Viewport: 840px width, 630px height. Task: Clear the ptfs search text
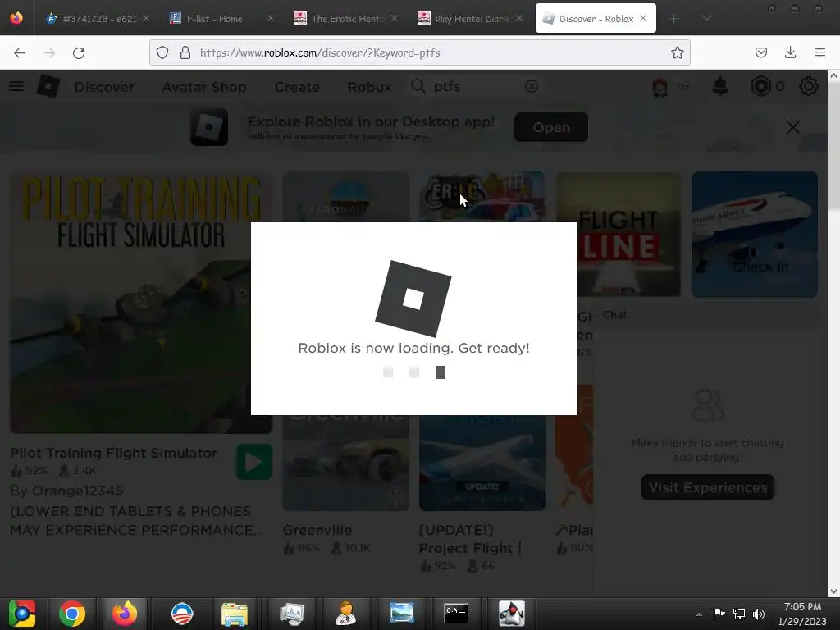(532, 86)
